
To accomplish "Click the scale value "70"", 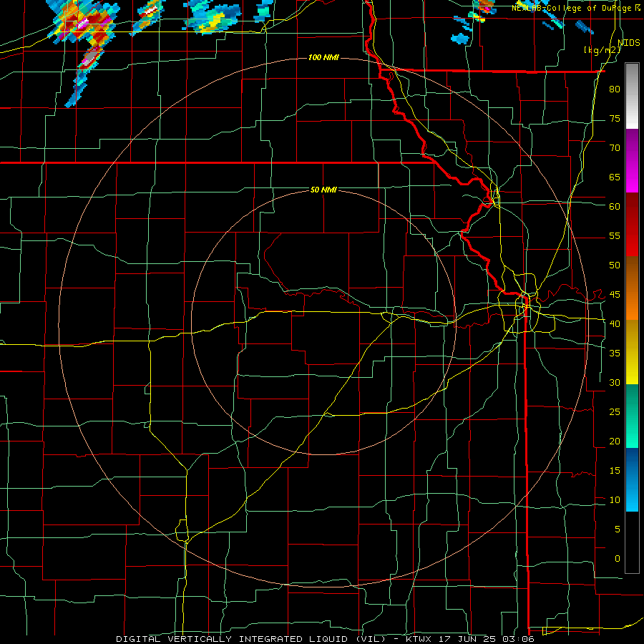I will (615, 148).
